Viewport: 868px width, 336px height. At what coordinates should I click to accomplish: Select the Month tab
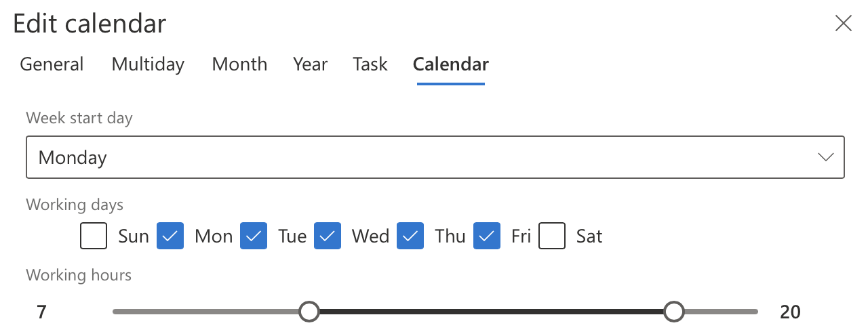pos(239,64)
